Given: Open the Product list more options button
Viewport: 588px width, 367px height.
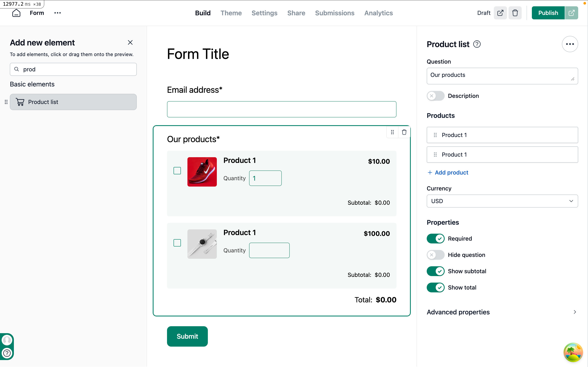Looking at the screenshot, I should [x=570, y=44].
